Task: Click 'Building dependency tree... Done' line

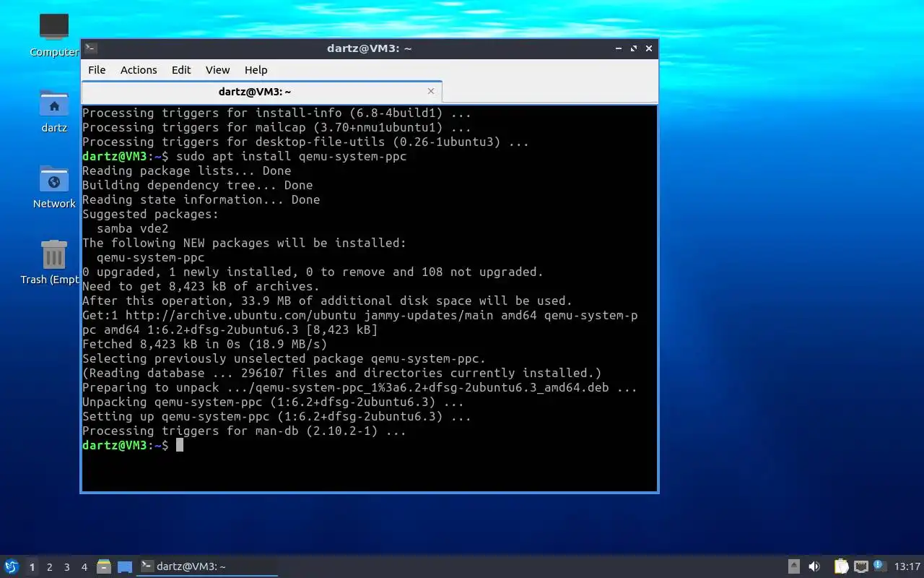Action: coord(197,185)
